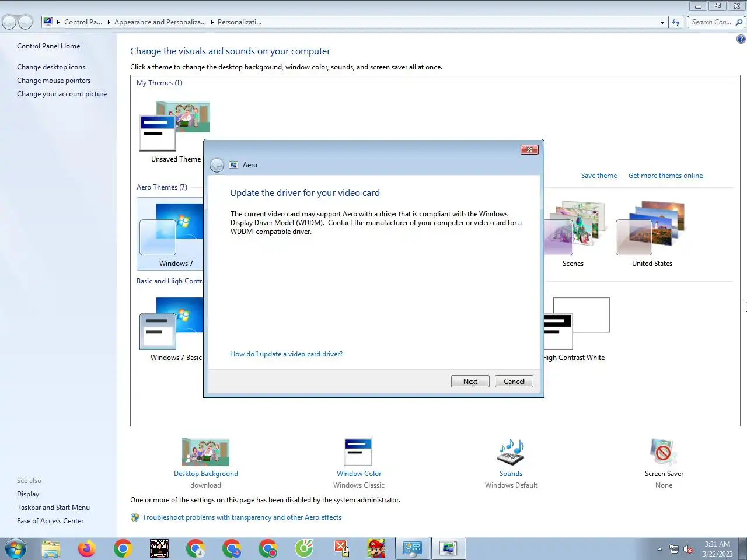Click 'Personalizati...' breadcrumb segment
This screenshot has height=560, width=747.
(x=239, y=22)
